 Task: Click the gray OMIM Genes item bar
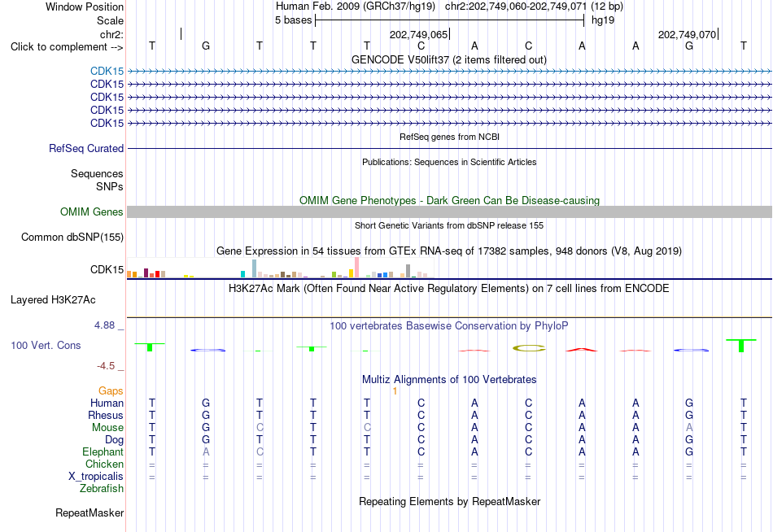(x=449, y=212)
